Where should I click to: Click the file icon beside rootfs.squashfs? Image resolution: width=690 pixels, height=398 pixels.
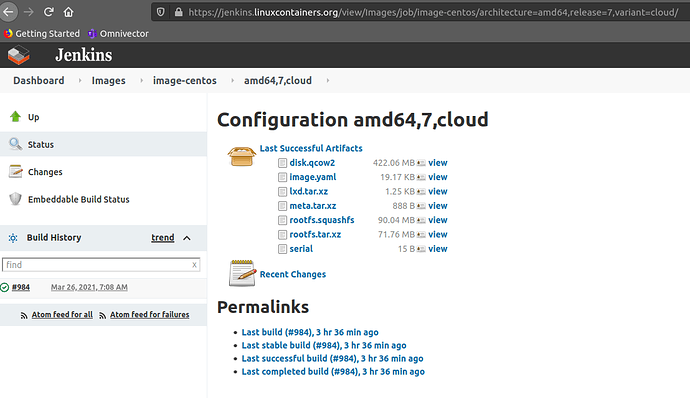coord(283,220)
